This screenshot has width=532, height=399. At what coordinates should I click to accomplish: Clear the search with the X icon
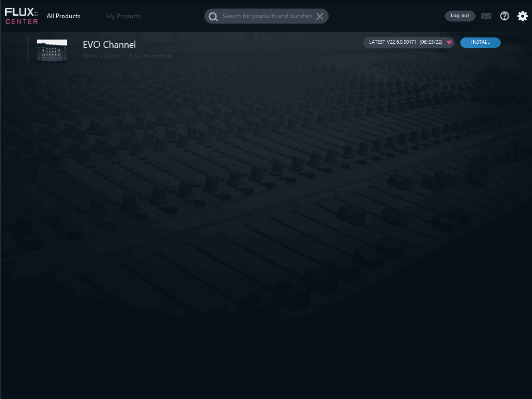(x=320, y=16)
